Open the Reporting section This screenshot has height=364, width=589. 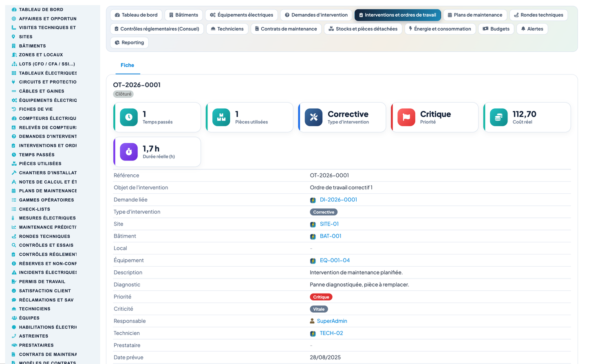coord(130,43)
